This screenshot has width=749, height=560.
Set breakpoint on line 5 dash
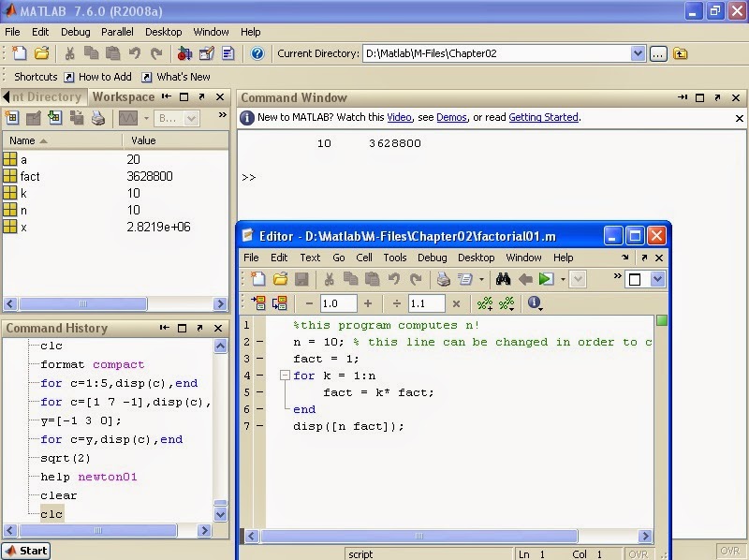[x=260, y=392]
